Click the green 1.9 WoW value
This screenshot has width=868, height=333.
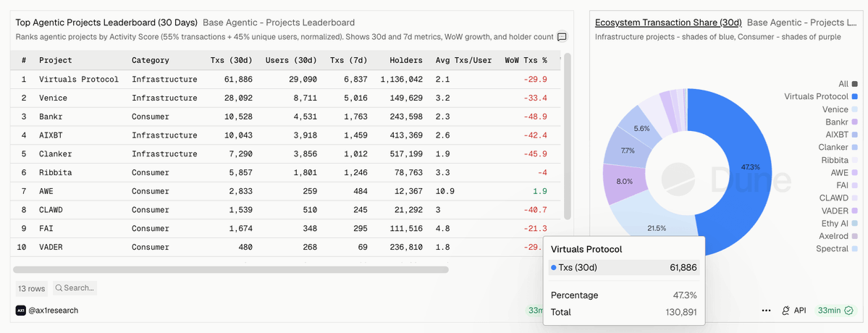541,191
